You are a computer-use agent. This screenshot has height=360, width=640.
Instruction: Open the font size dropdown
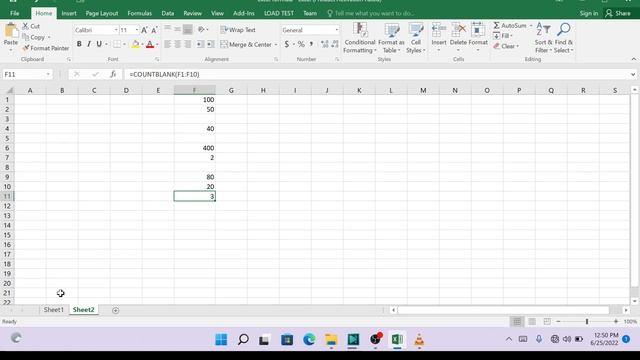[x=136, y=30]
